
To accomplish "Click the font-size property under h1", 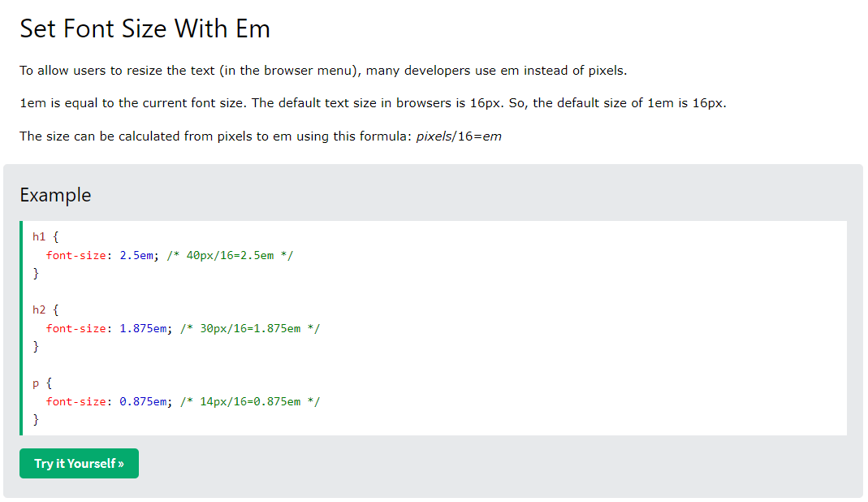I will point(76,255).
